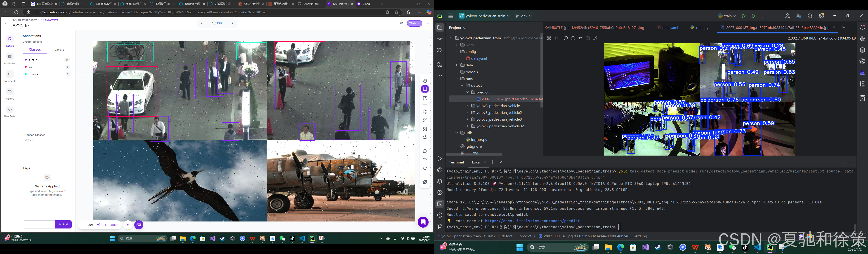Open the ultralytics docs predict link
Image resolution: width=868 pixels, height=254 pixels.
pyautogui.click(x=532, y=221)
